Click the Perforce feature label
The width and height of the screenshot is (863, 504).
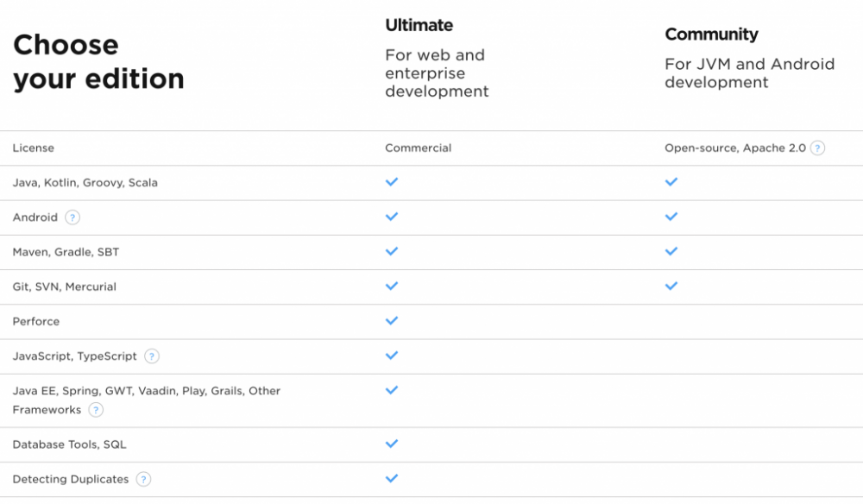[36, 321]
